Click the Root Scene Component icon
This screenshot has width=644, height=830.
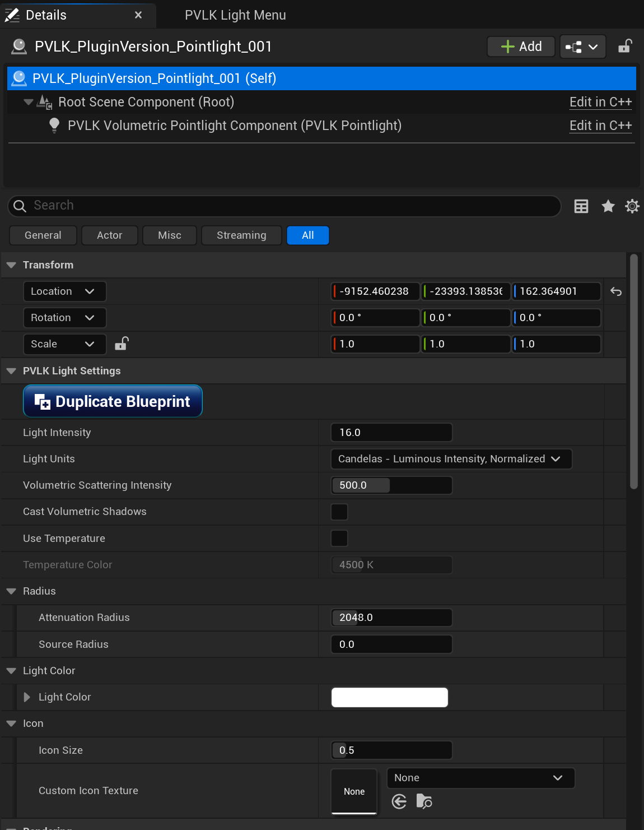[x=44, y=102]
